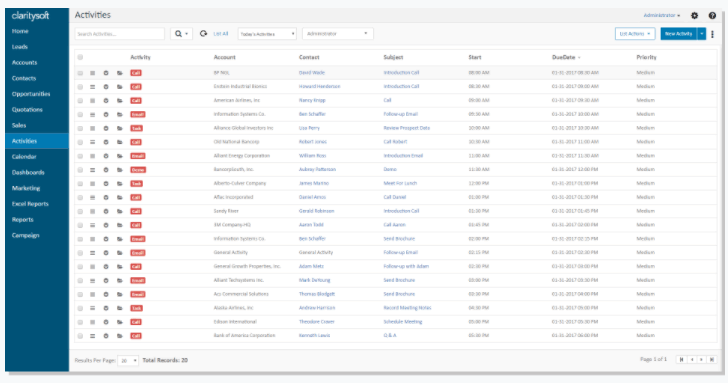
Task: Check the Sandy River row checkbox
Action: click(80, 211)
